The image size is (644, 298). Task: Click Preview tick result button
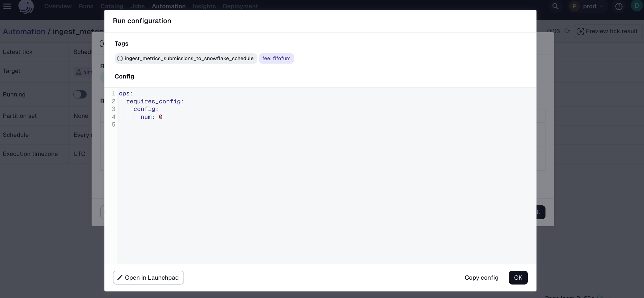pos(608,31)
